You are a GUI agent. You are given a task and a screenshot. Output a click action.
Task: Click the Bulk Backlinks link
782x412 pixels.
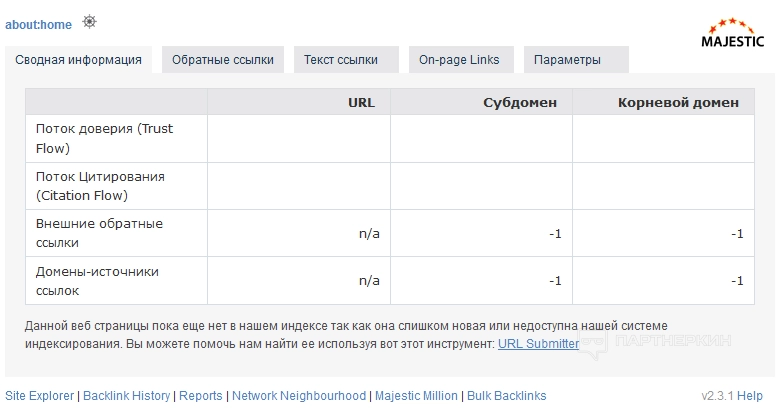click(507, 396)
